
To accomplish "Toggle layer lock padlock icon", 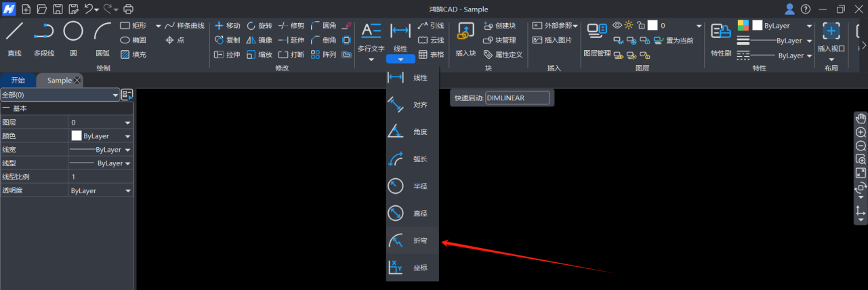I will [x=640, y=25].
